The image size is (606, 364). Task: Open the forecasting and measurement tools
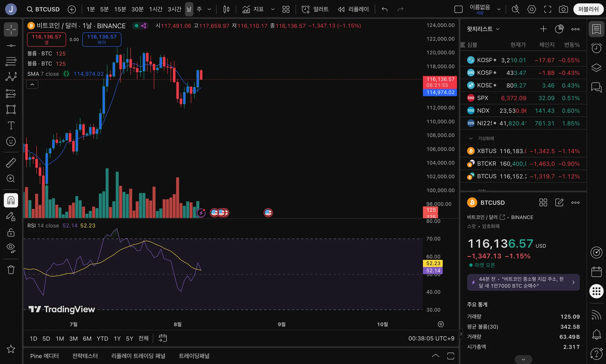click(x=11, y=93)
